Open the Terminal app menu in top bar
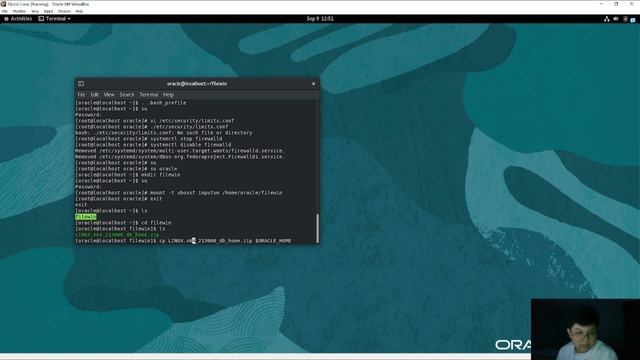This screenshot has height=360, width=640. [54, 19]
